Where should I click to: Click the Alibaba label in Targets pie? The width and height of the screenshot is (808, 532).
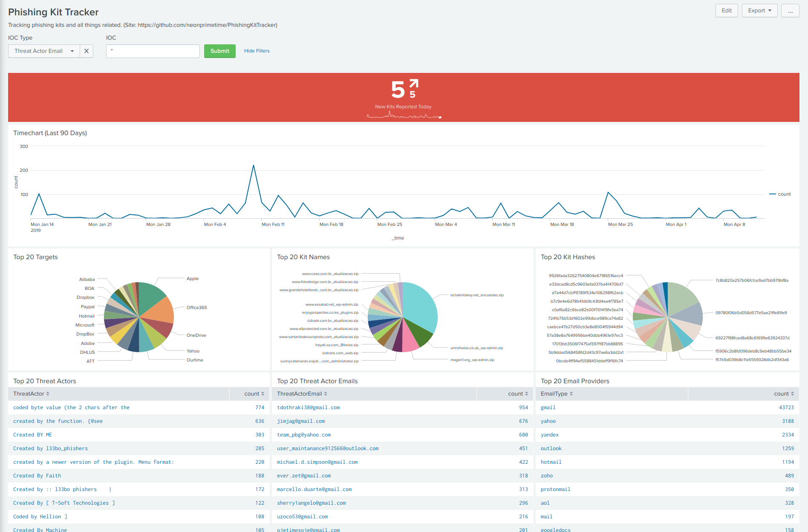(x=87, y=280)
